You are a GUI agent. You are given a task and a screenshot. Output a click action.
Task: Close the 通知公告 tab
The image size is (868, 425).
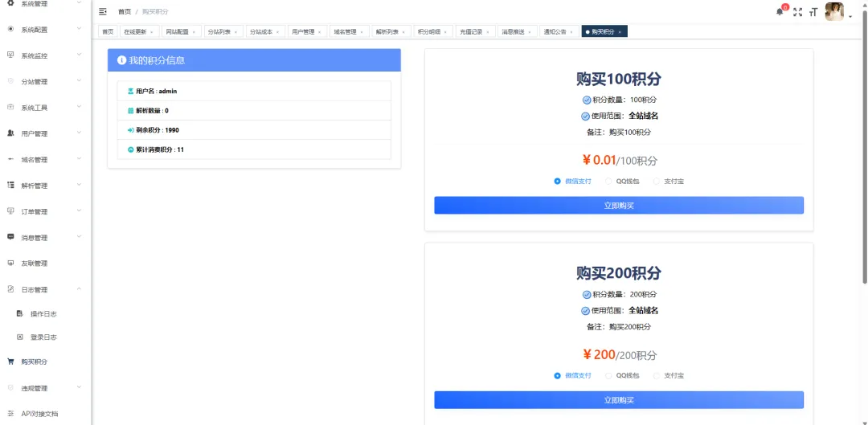572,32
